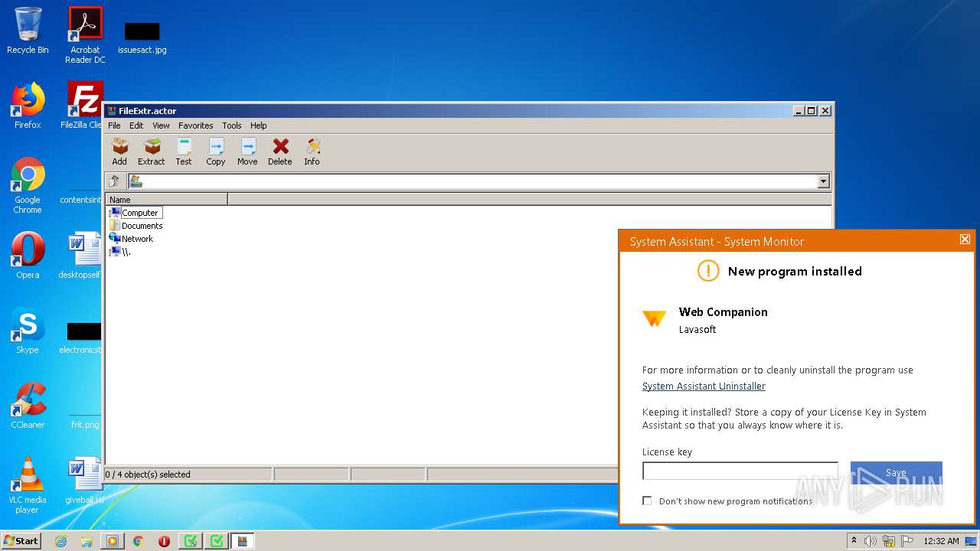This screenshot has width=980, height=551.
Task: Click the Info toolbar icon
Action: 312,151
